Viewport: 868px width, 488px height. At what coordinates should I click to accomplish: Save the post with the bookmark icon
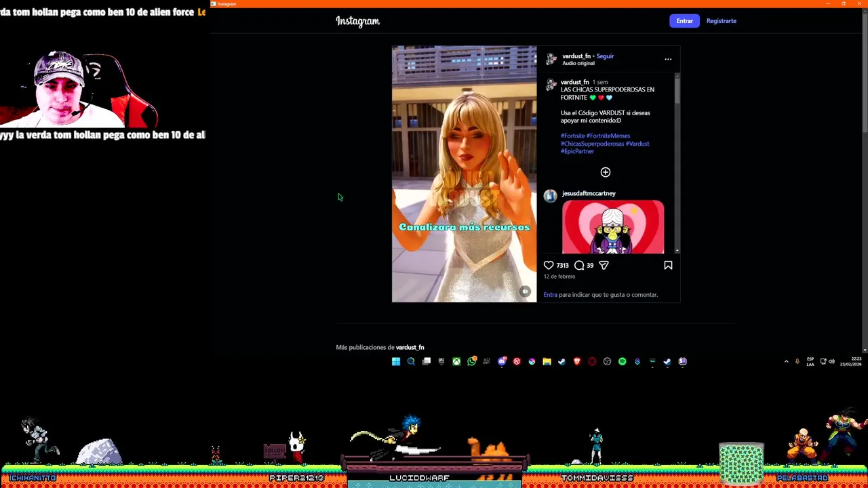668,265
